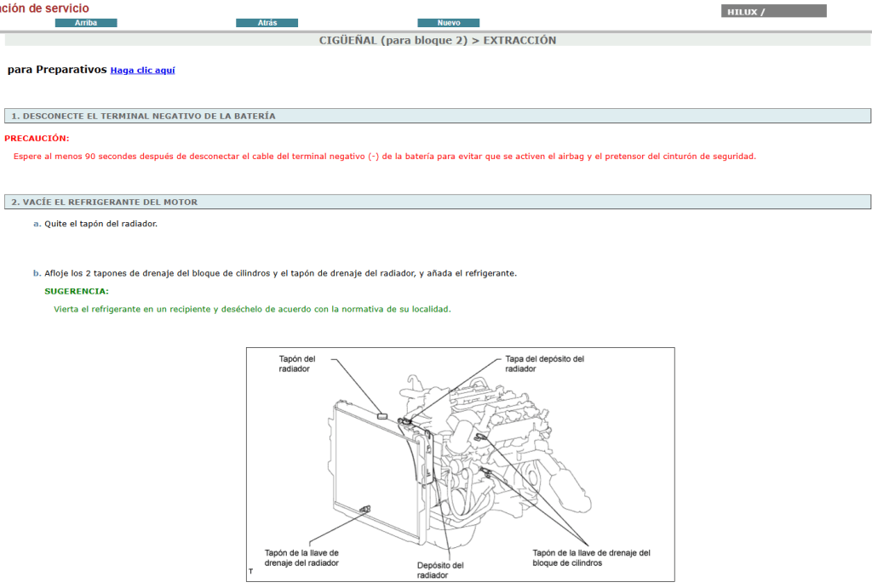Click section header 1 'Desconecte el terminal negativo'
Image resolution: width=872 pixels, height=588 pixels.
(x=437, y=116)
